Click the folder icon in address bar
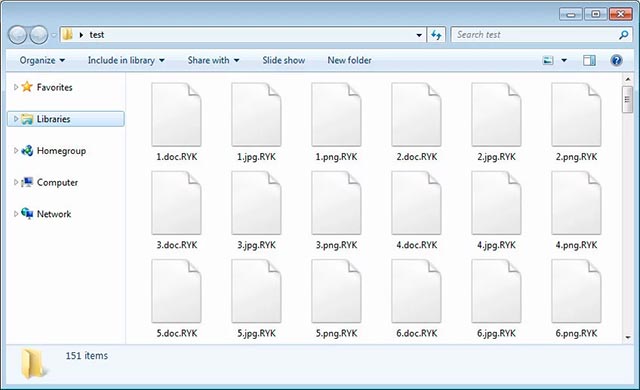The height and width of the screenshot is (390, 640). (67, 34)
